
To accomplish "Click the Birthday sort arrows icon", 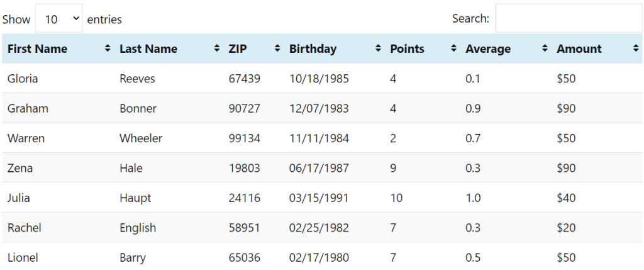I will pyautogui.click(x=378, y=48).
